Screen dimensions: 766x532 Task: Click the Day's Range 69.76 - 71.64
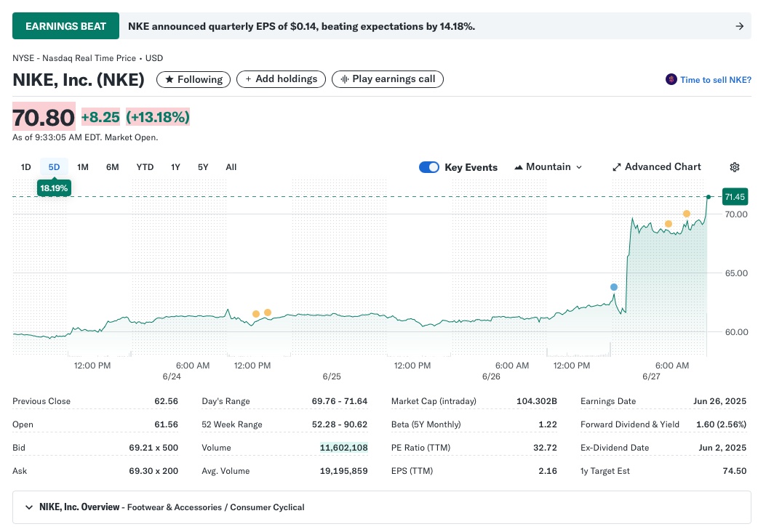pyautogui.click(x=340, y=401)
